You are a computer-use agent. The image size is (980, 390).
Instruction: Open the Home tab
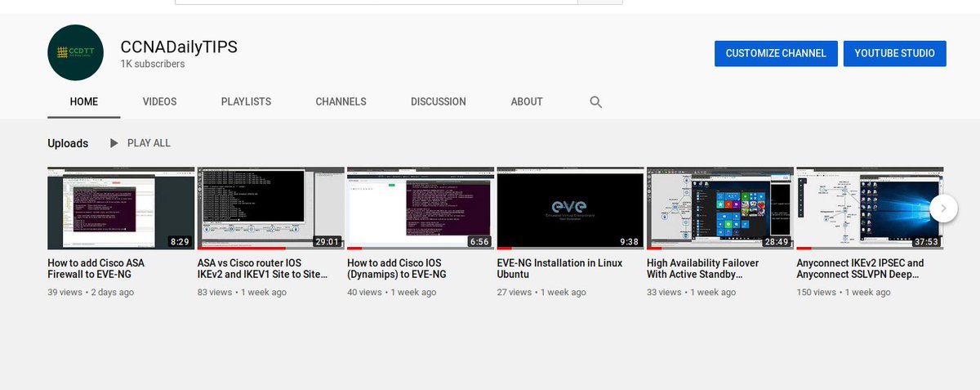pos(84,102)
